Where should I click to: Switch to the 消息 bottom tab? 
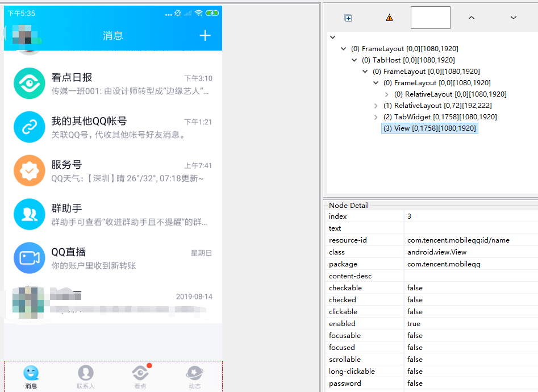click(31, 377)
